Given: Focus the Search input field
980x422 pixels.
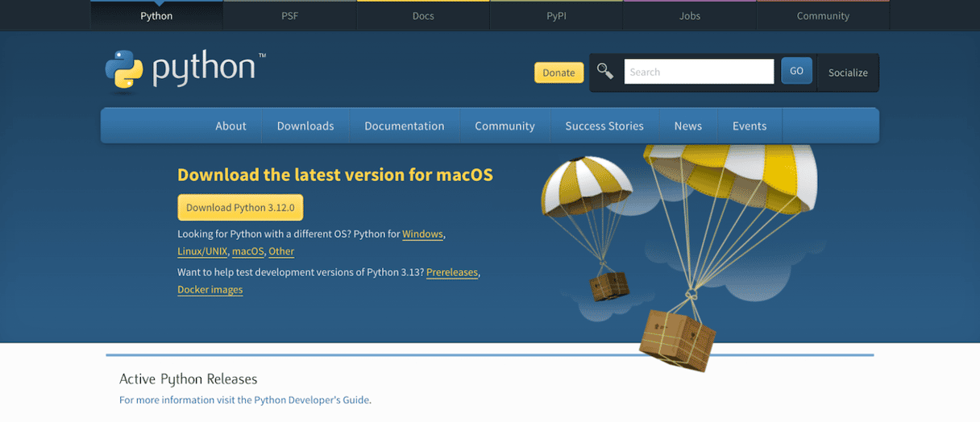Looking at the screenshot, I should coord(698,72).
